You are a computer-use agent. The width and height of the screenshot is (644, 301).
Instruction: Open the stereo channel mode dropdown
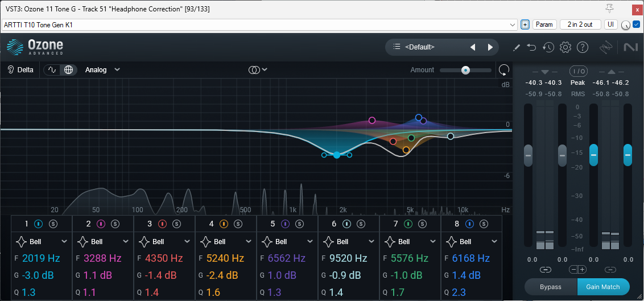pos(258,70)
